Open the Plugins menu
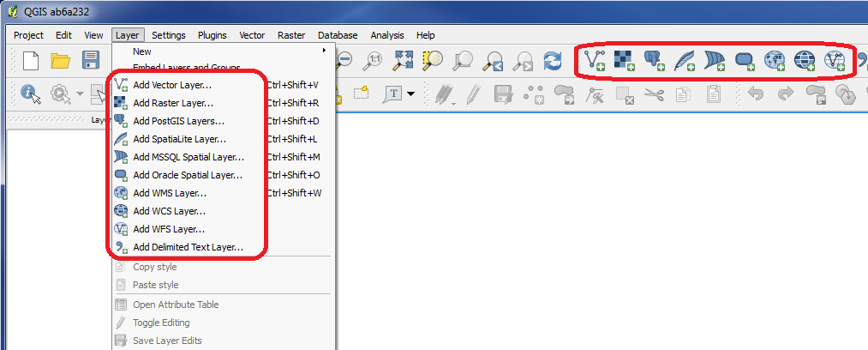The image size is (868, 350). [x=212, y=35]
